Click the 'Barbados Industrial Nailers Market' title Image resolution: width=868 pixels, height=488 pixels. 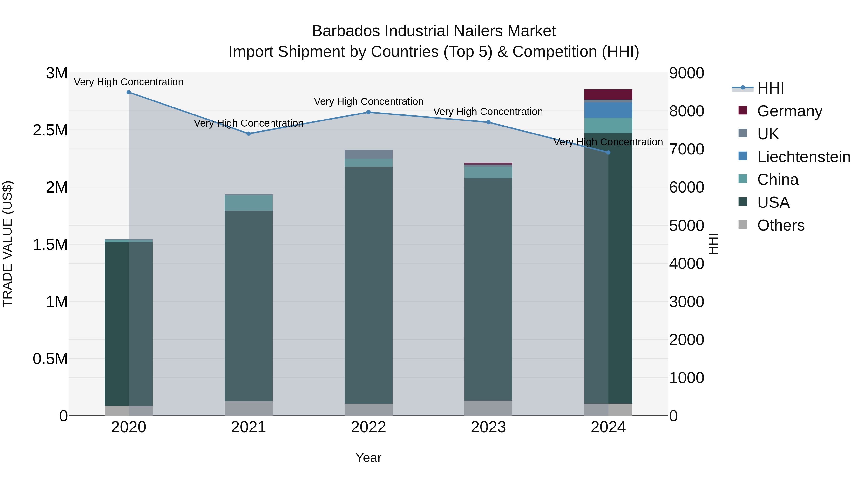coord(434,31)
